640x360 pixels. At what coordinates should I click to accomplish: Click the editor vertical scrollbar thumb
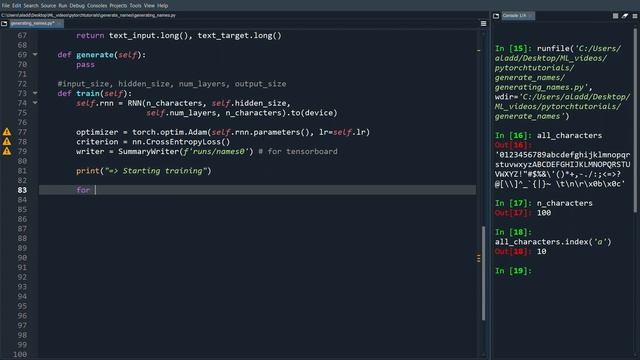484,273
